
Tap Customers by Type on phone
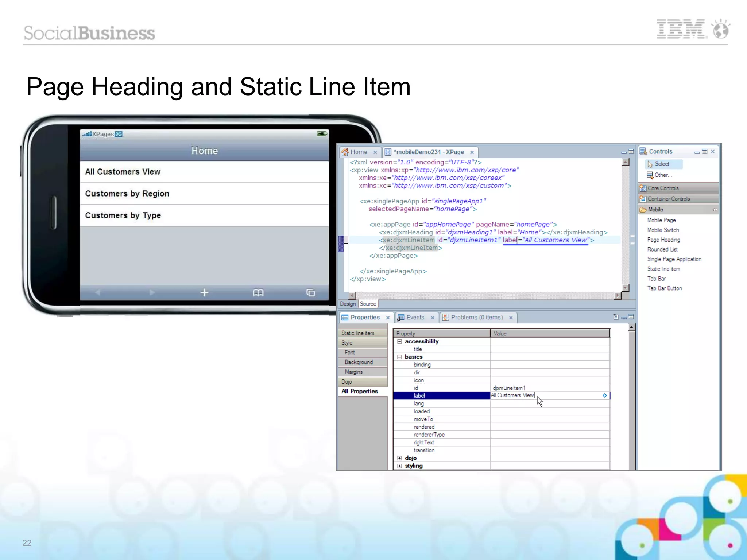[204, 215]
